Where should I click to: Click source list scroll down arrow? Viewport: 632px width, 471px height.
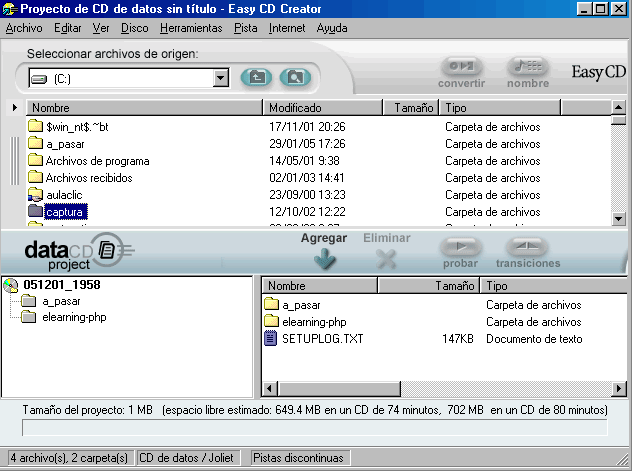coord(618,218)
